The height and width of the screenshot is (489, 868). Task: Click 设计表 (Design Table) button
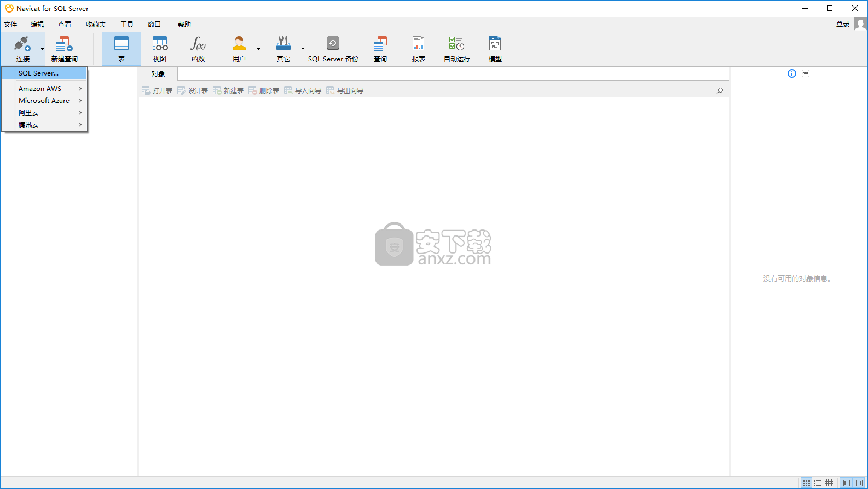point(193,90)
